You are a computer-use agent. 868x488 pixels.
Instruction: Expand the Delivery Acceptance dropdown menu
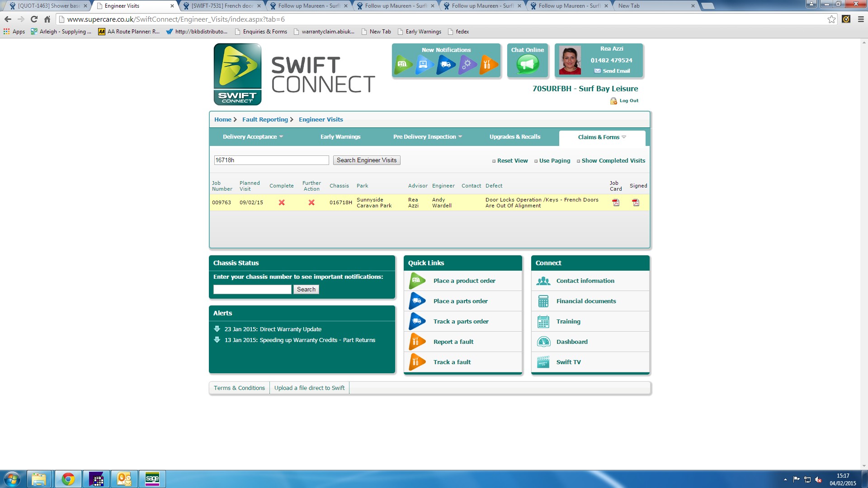pyautogui.click(x=253, y=137)
